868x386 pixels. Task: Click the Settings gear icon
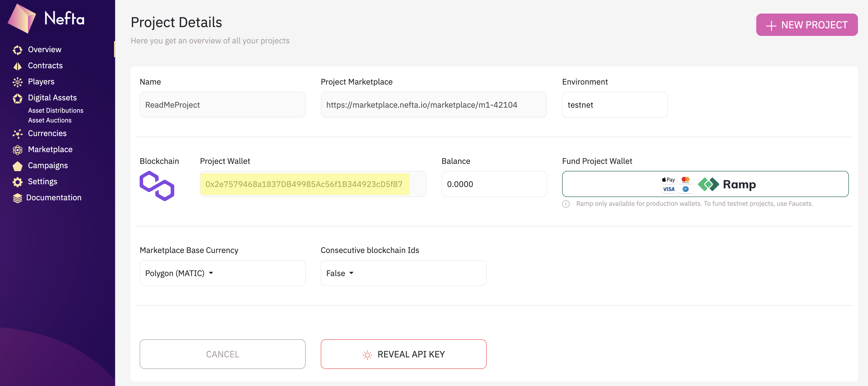point(18,182)
